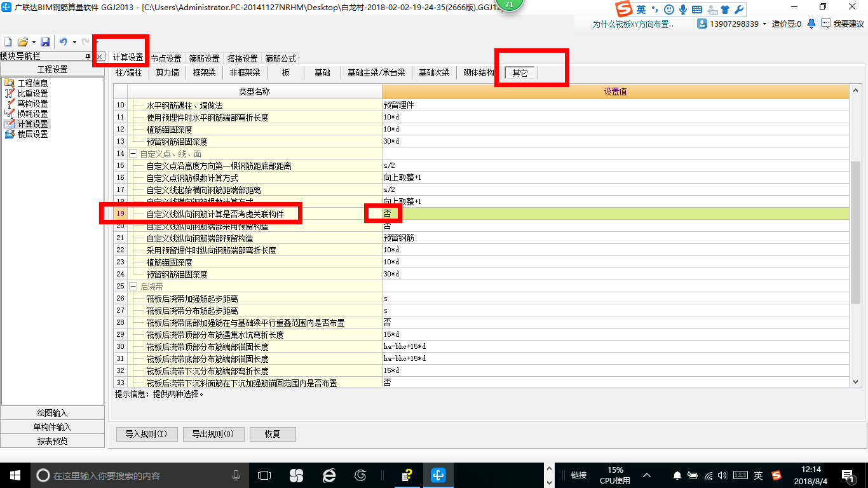Screen dimensions: 868x488
Task: Open 工程信息 in the navigation tree
Action: (x=32, y=83)
